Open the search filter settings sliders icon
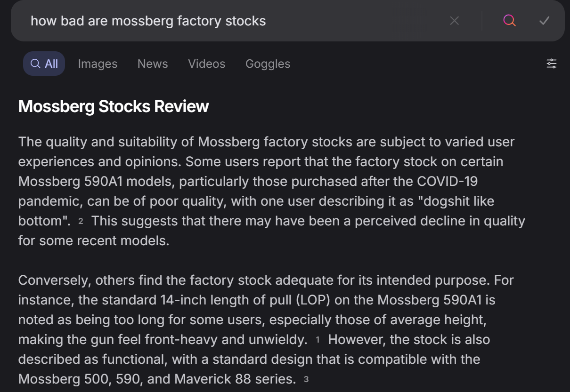This screenshot has height=392, width=570. [551, 64]
